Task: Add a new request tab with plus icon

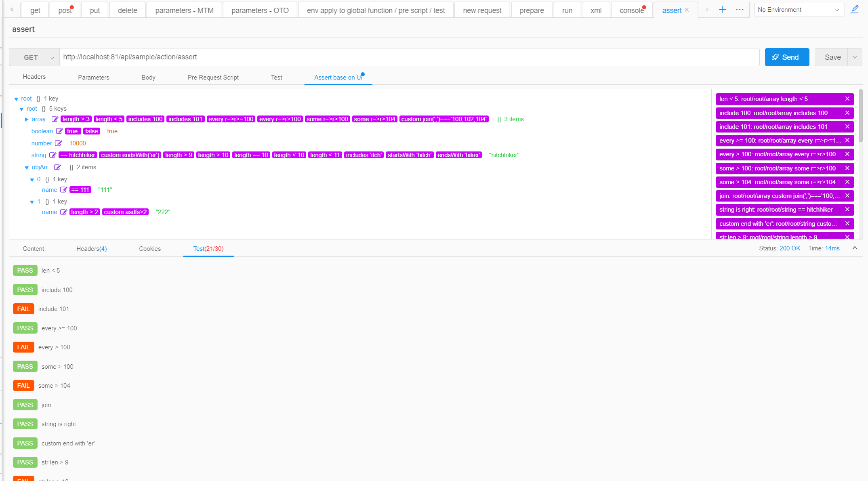Action: (723, 10)
